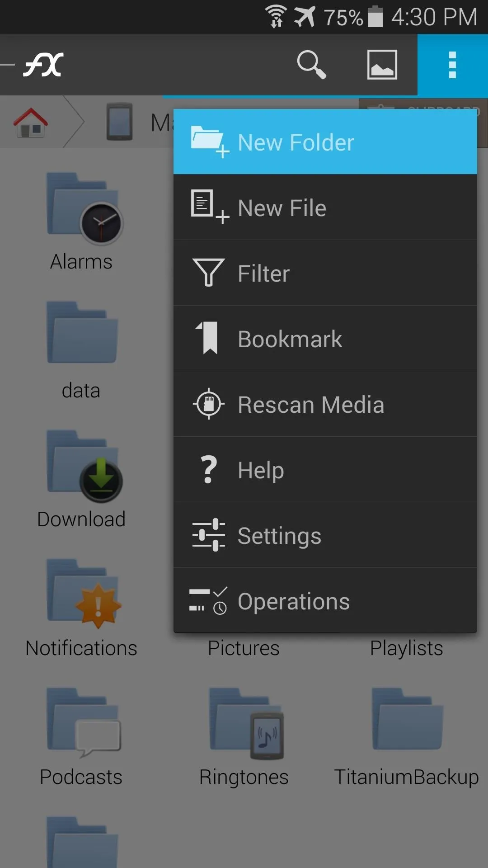This screenshot has width=488, height=868.
Task: Tap the New Folder plus icon
Action: point(210,142)
